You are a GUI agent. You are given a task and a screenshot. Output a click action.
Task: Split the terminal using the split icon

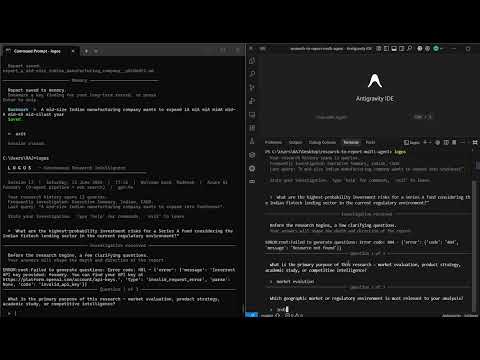(x=446, y=142)
